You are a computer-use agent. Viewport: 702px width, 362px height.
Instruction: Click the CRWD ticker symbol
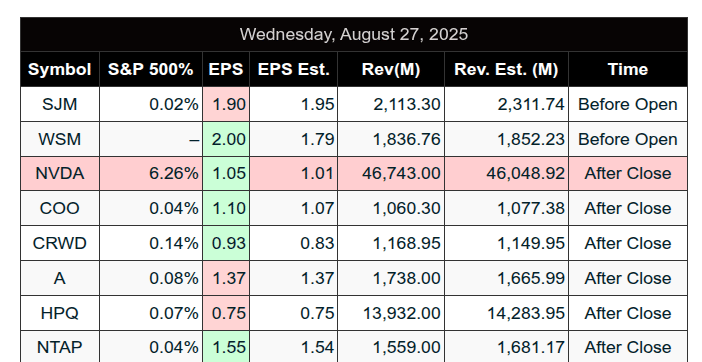pyautogui.click(x=60, y=243)
